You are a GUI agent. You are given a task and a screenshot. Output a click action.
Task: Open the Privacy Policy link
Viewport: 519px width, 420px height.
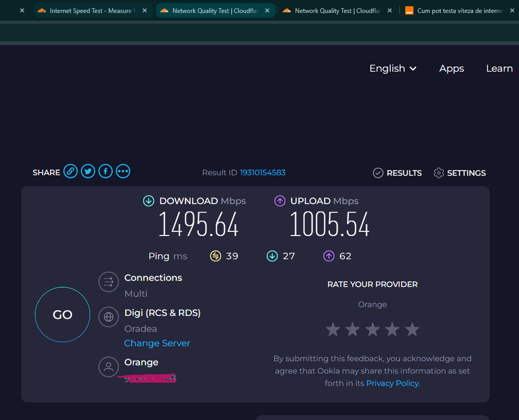tap(392, 383)
